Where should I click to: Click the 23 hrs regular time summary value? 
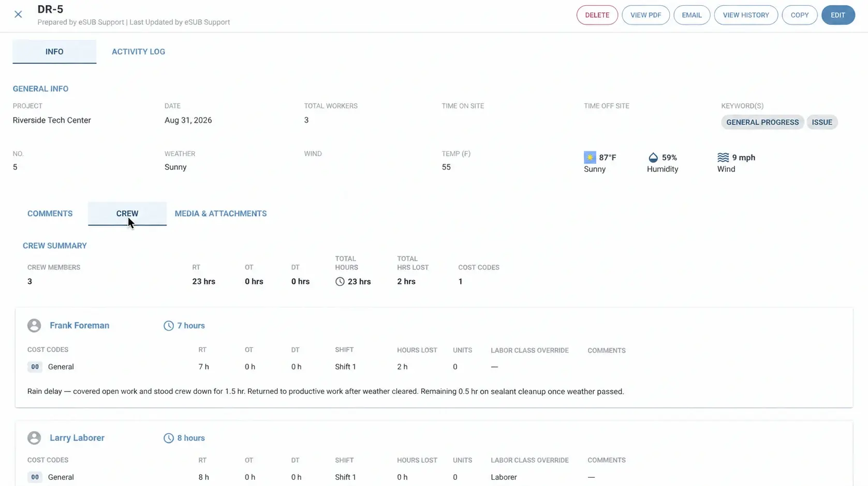[204, 281]
